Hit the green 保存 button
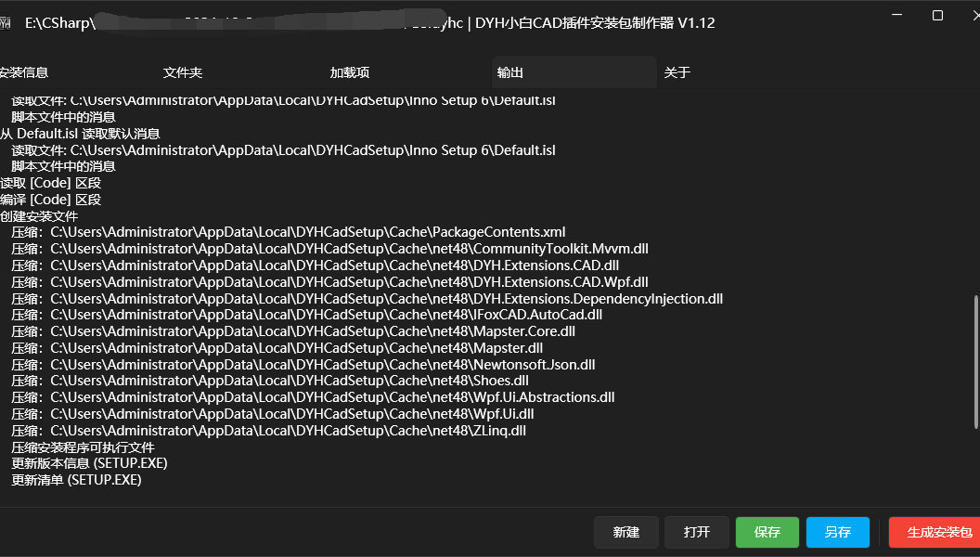The height and width of the screenshot is (557, 980). pos(767,532)
